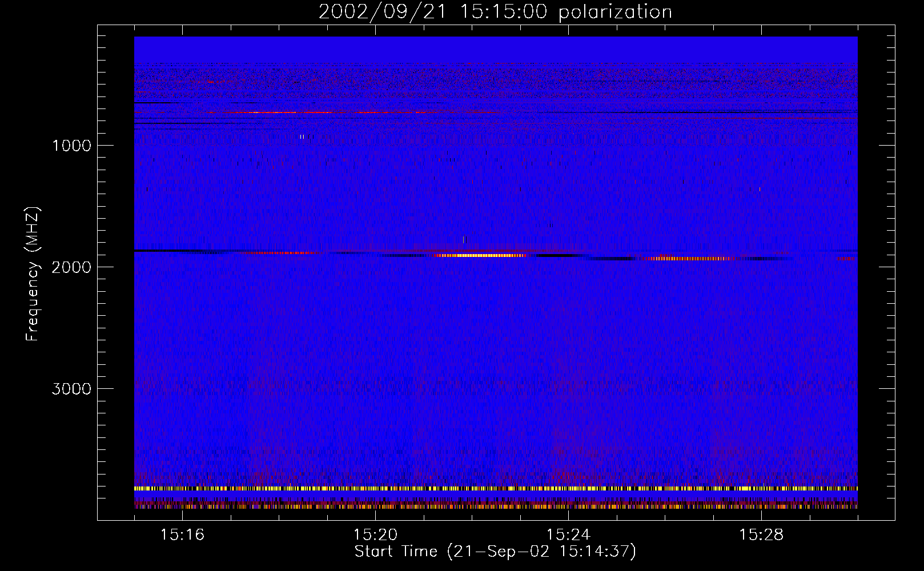
Task: Click the "15:24" time tick label
Action: click(568, 534)
